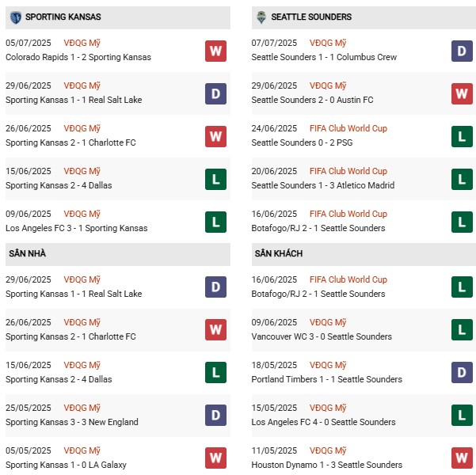This screenshot has height=475, width=476.
Task: Click the W badge for Colorado Rapids match
Action: click(215, 51)
